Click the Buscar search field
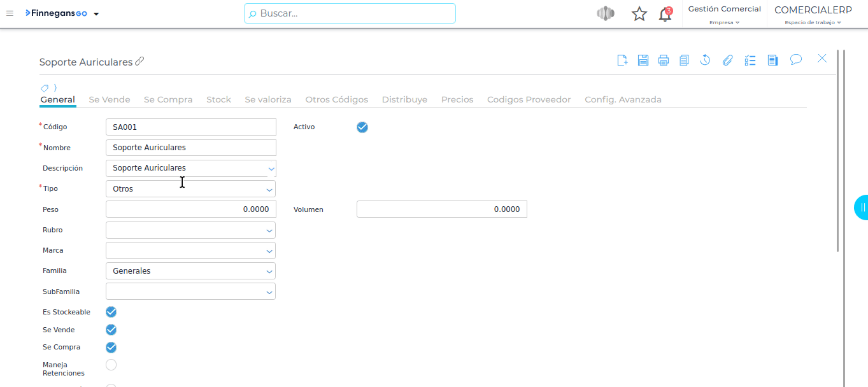 point(350,13)
